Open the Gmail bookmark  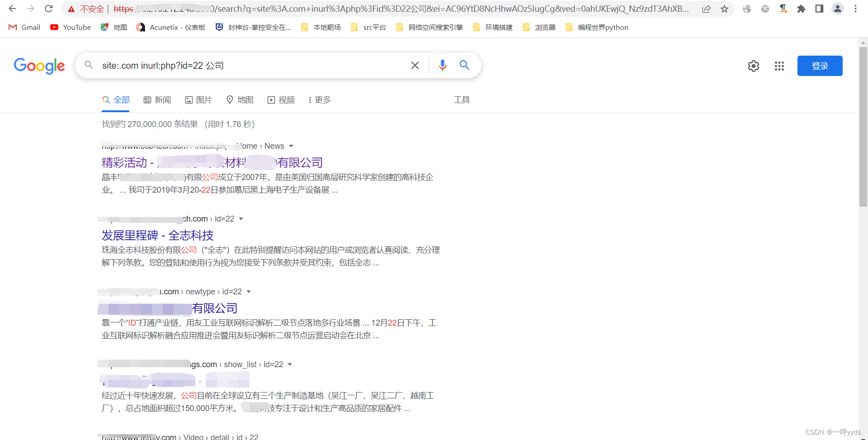(x=24, y=28)
